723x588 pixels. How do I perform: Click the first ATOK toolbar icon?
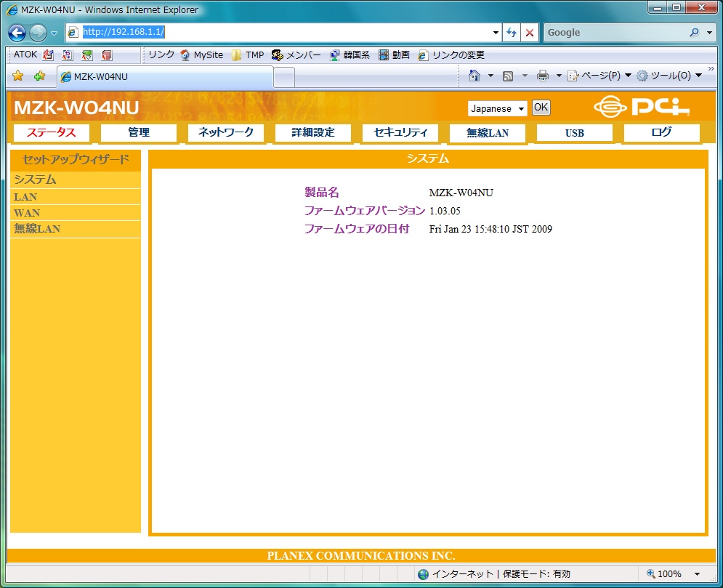[x=48, y=55]
